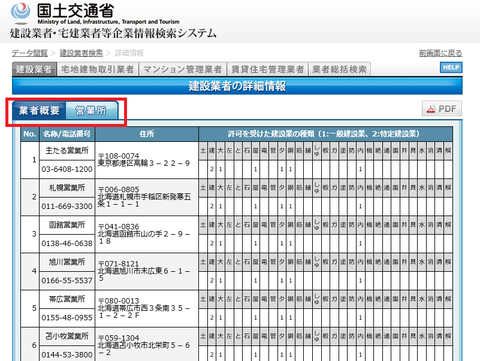Click the 許可を受けた建設業の種類 column header
This screenshot has width=480, height=361.
[325, 134]
